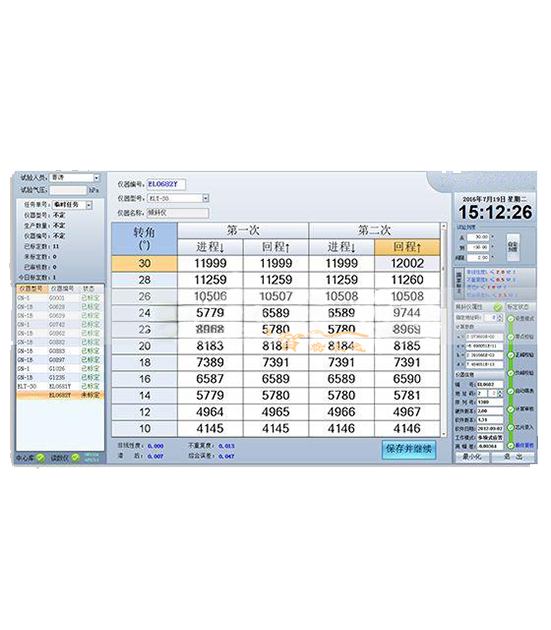Click the 最小化 button
Screen dimensions: 551x630
pyautogui.click(x=472, y=457)
